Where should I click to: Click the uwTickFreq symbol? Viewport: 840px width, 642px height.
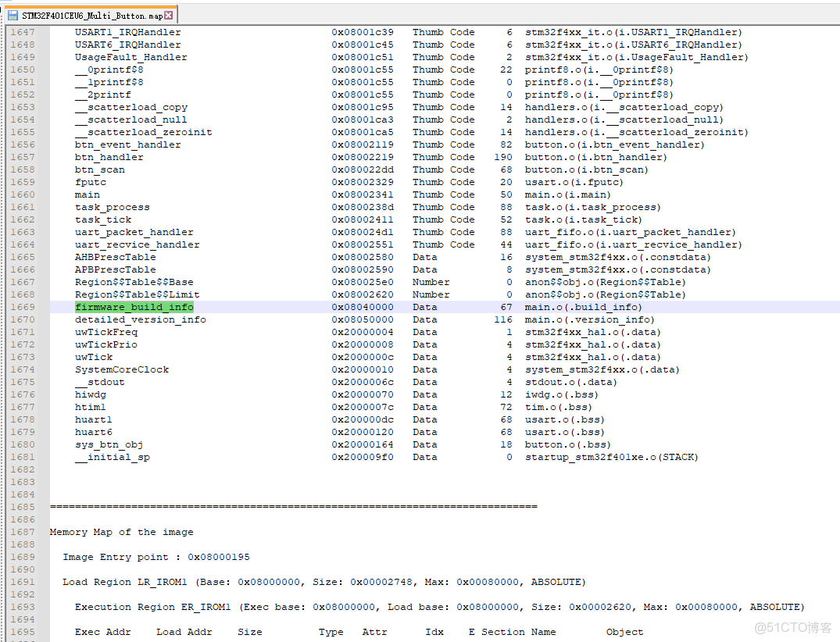106,332
